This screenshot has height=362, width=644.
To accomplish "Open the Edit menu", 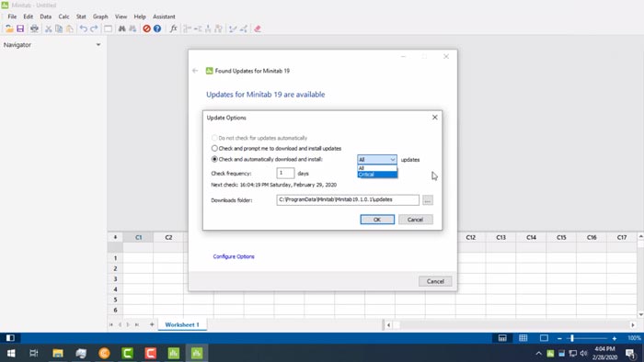I will (x=29, y=17).
